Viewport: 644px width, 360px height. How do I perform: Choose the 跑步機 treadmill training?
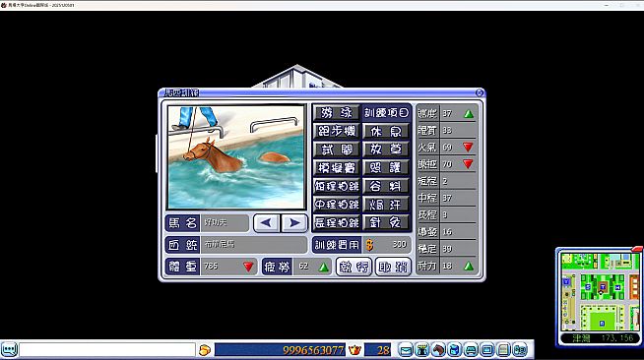coord(337,131)
